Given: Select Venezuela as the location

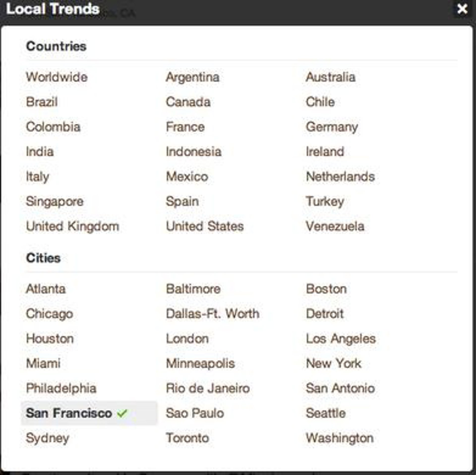Looking at the screenshot, I should [x=335, y=226].
